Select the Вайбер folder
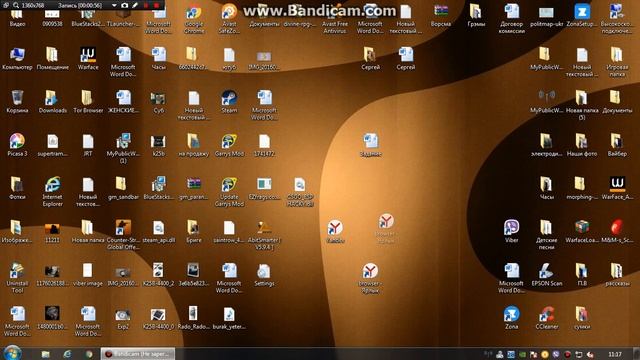This screenshot has width=640, height=360. (617, 144)
